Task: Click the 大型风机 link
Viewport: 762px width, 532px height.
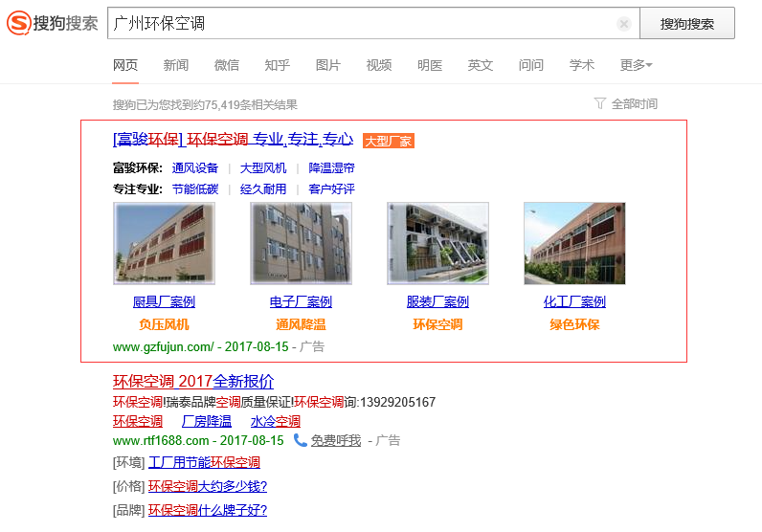Action: (263, 167)
